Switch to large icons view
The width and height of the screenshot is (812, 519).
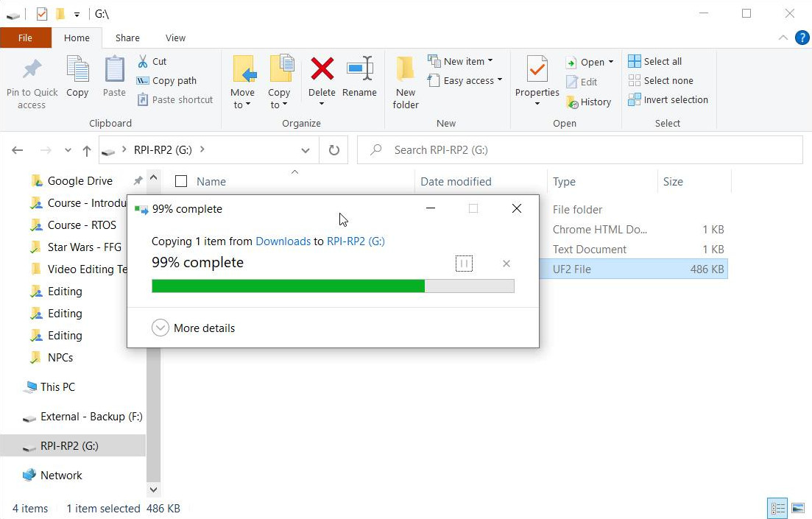pyautogui.click(x=797, y=508)
